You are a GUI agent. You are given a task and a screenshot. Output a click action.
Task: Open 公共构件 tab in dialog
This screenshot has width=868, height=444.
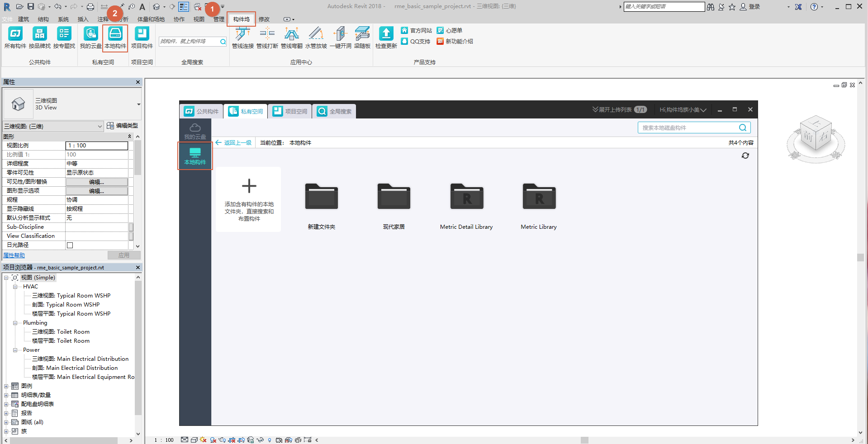202,111
